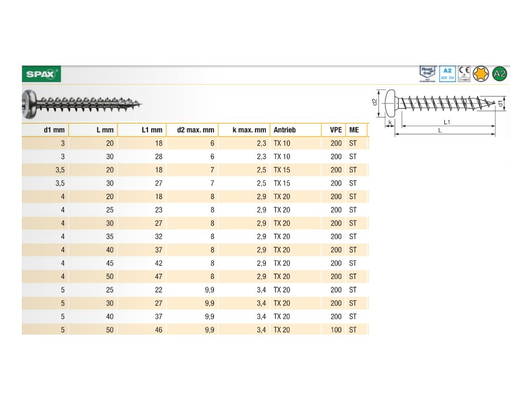Screen dimensions: 532x399
Task: Click the 'd2 max. mm' column header
Action: coord(195,130)
